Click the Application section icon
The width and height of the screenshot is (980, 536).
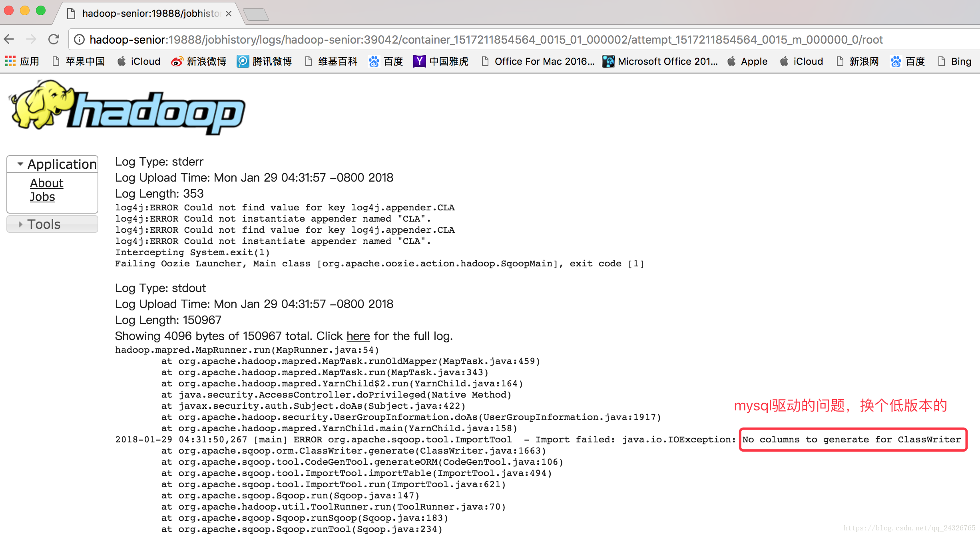(x=17, y=164)
